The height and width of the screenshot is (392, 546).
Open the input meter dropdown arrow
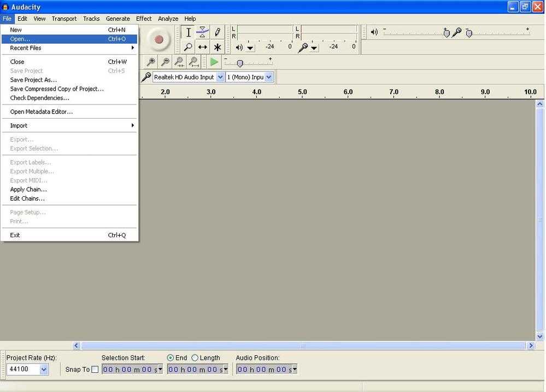click(x=314, y=48)
